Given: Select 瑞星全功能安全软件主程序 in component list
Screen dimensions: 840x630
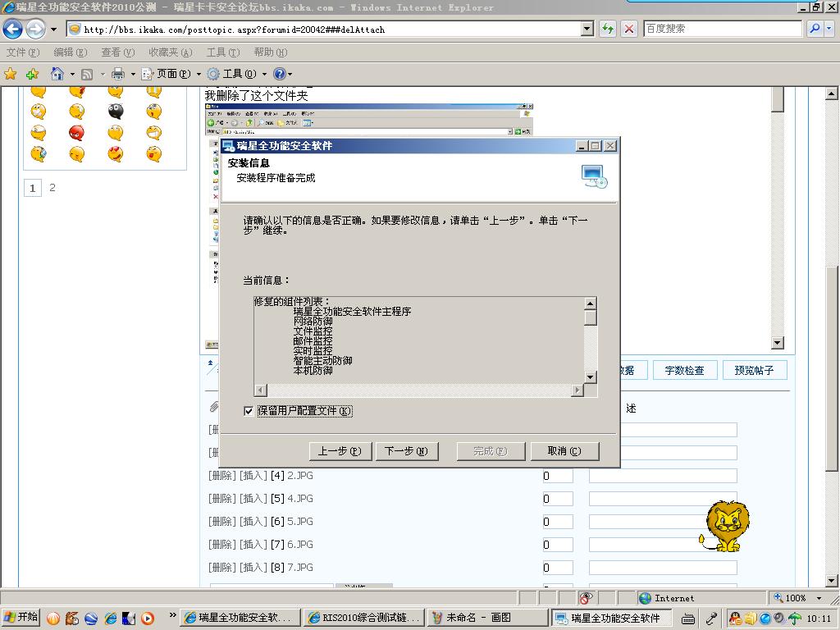Looking at the screenshot, I should tap(352, 311).
